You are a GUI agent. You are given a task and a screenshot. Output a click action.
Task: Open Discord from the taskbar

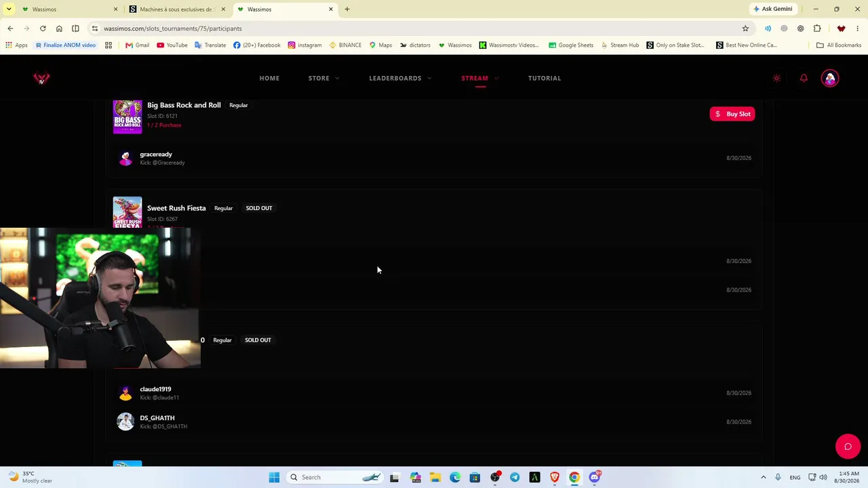tap(595, 477)
